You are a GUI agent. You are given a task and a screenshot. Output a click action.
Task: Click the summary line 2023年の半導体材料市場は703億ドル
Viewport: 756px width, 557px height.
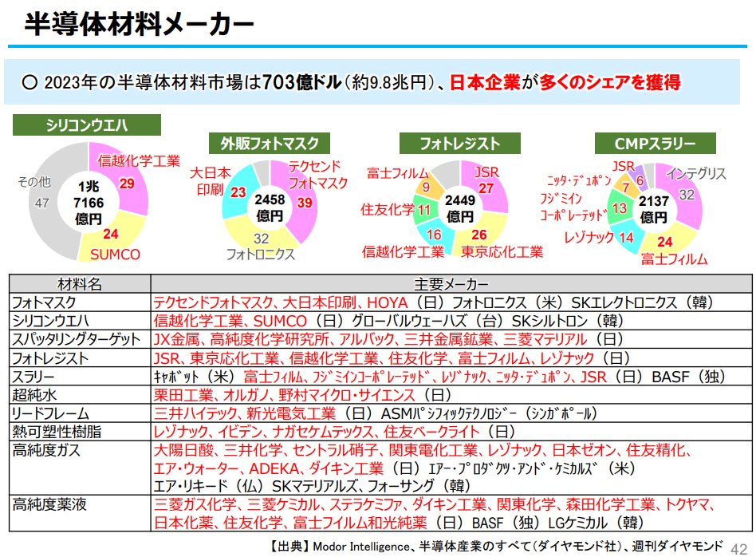[x=352, y=82]
